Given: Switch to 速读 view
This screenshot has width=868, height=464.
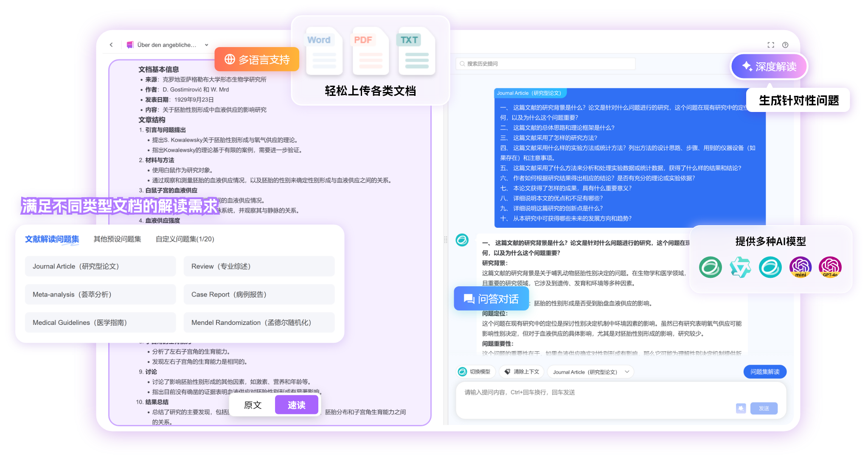Looking at the screenshot, I should coord(297,405).
